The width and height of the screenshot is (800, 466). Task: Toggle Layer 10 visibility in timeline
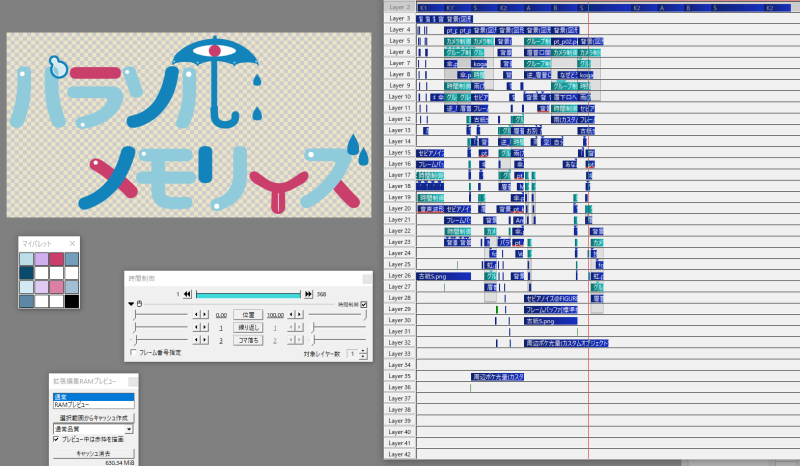click(400, 96)
